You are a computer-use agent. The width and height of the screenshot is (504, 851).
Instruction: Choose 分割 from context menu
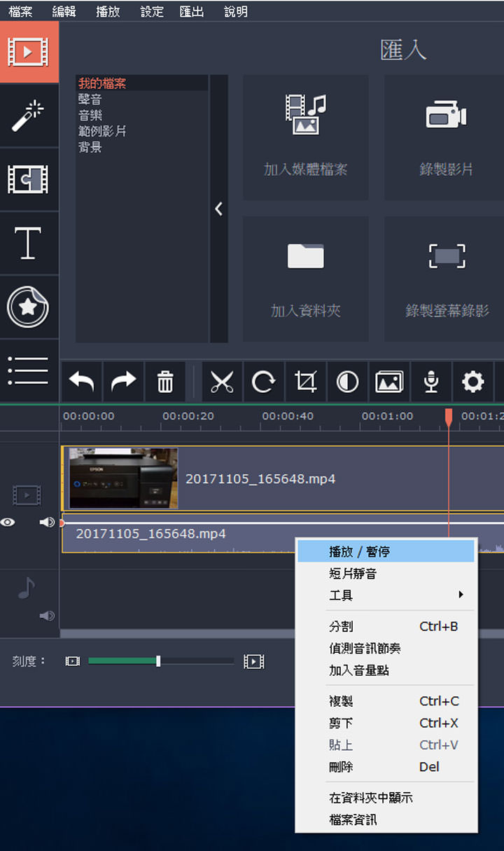point(386,626)
